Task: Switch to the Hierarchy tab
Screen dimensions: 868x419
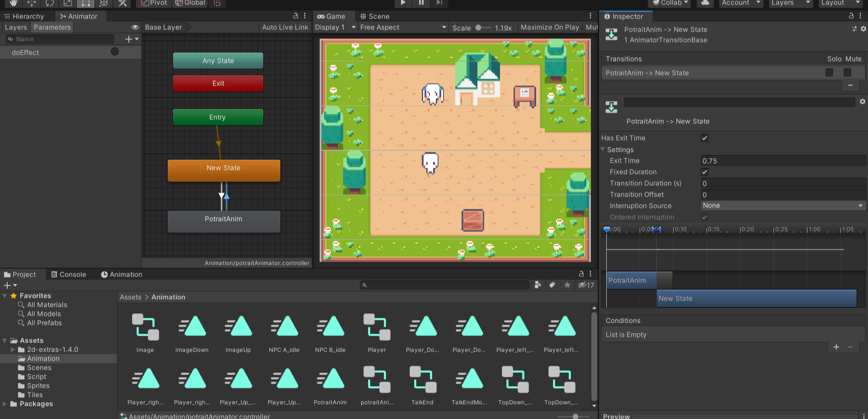Action: tap(24, 16)
